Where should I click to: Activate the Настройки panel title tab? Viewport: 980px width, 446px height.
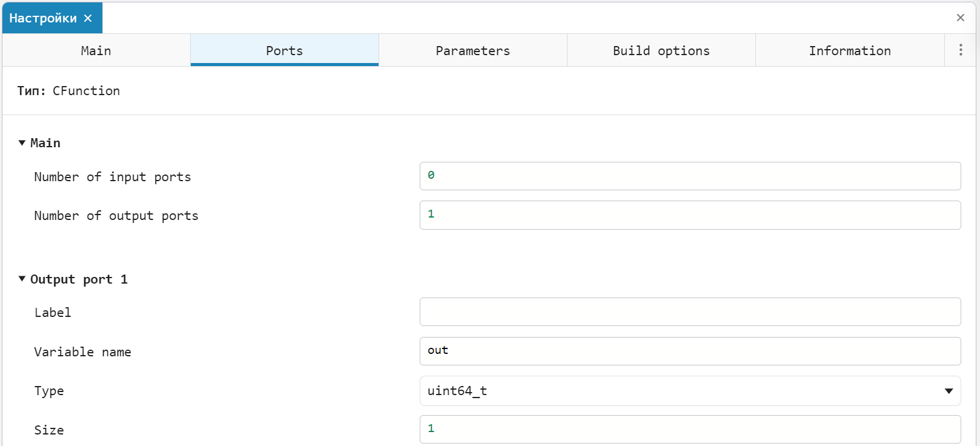[x=43, y=18]
